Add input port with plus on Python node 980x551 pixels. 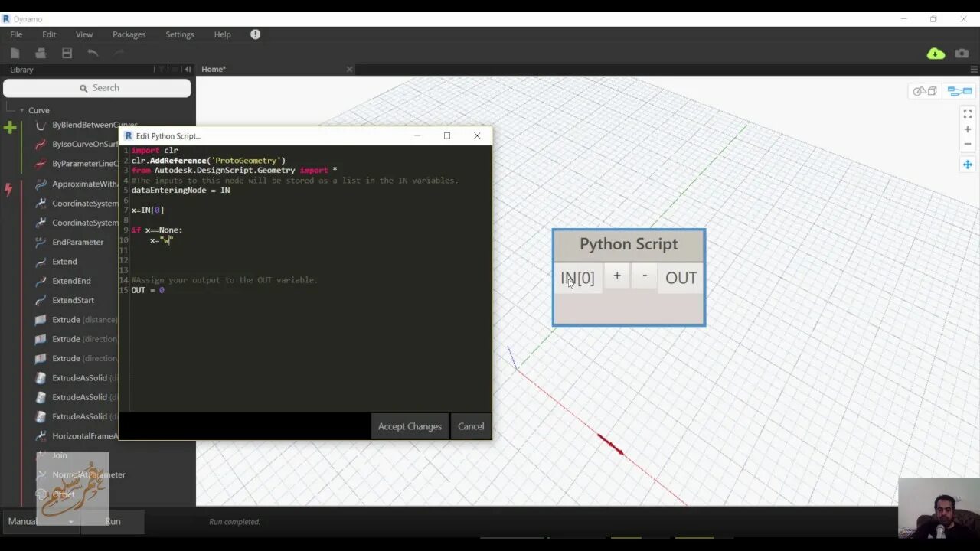(617, 276)
